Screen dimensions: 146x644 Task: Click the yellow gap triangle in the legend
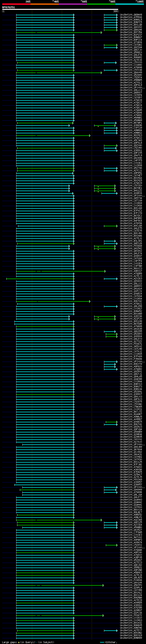19,642
